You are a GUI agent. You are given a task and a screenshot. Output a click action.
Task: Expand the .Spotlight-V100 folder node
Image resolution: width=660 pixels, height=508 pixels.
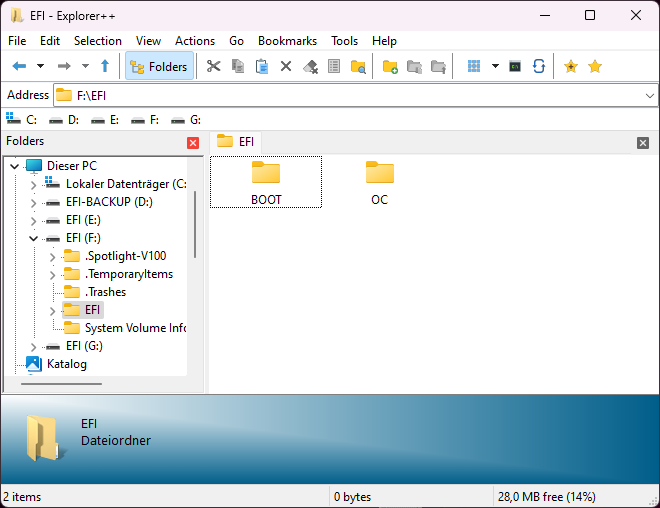(x=52, y=256)
